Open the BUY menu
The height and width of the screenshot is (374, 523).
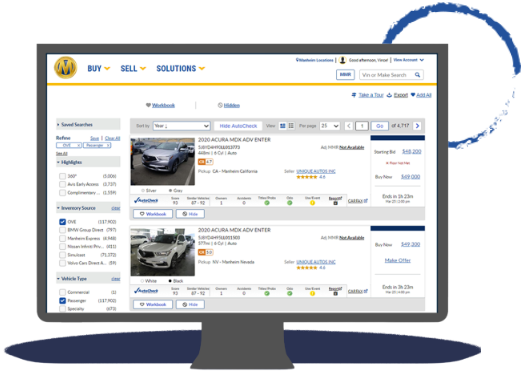[x=98, y=68]
